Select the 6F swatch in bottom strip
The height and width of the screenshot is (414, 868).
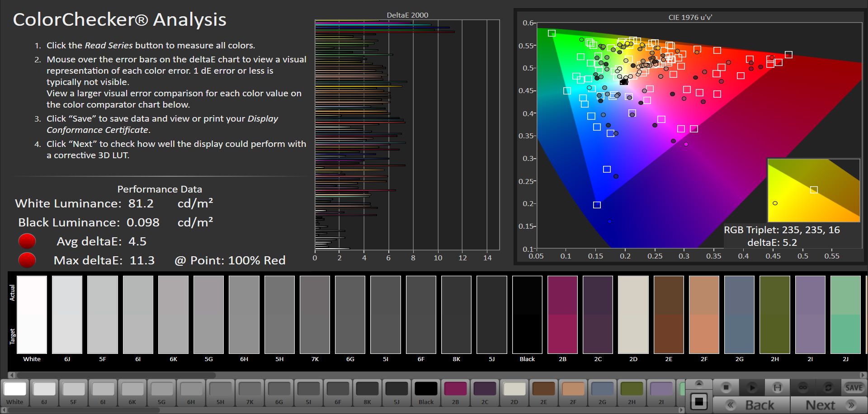click(x=338, y=393)
